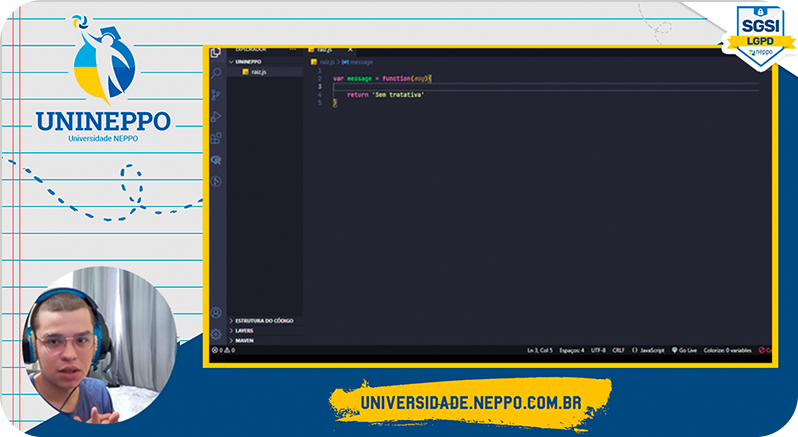The height and width of the screenshot is (437, 798).
Task: Open raiz.js file in explorer tree
Action: [x=265, y=72]
